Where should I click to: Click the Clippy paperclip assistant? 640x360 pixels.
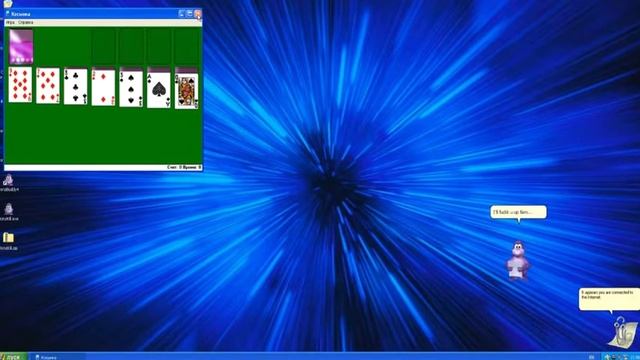623,333
